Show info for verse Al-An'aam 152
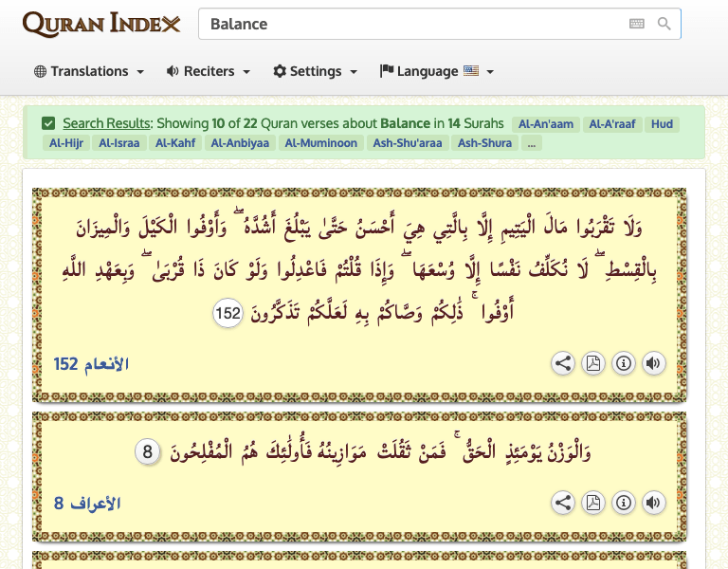This screenshot has height=569, width=728. pos(623,363)
